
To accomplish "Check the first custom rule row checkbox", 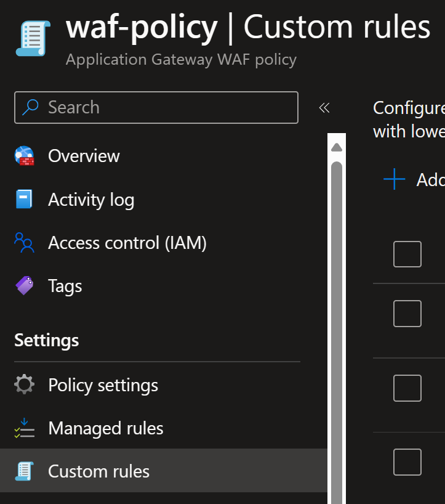I will [x=407, y=314].
